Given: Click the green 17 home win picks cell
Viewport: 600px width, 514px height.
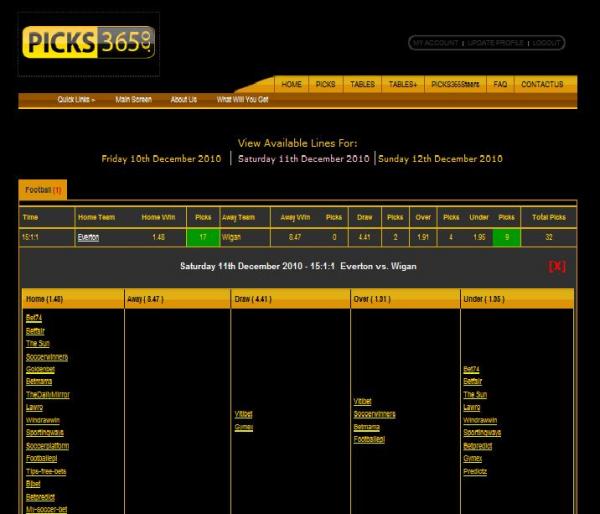Looking at the screenshot, I should pyautogui.click(x=203, y=237).
